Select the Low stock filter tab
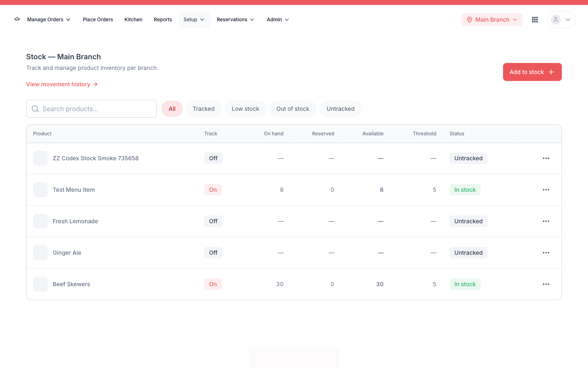The width and height of the screenshot is (588, 368). click(245, 109)
